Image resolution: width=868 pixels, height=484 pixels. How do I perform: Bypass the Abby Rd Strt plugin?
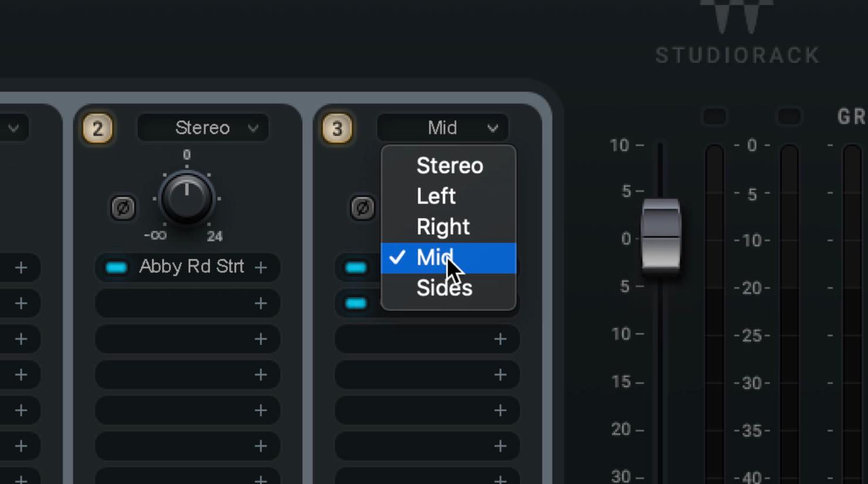pyautogui.click(x=116, y=268)
